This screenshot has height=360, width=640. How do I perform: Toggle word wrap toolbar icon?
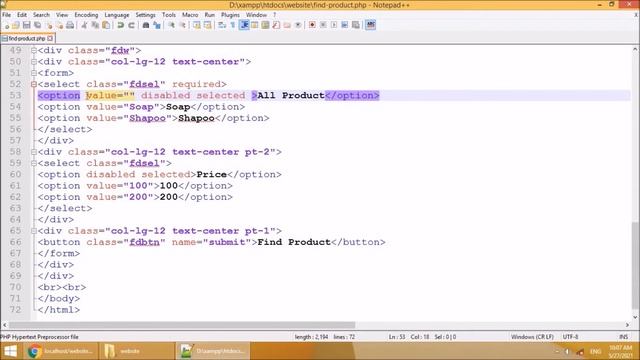click(x=222, y=25)
